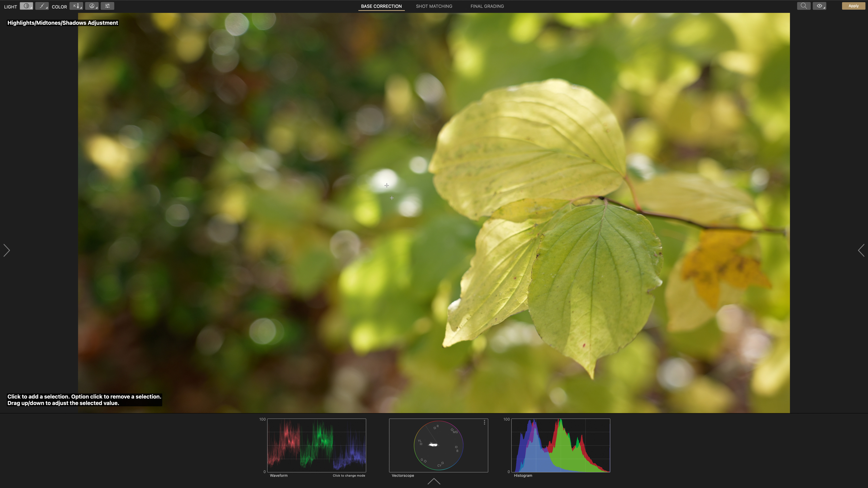Click the Histogram scope display
Image resolution: width=868 pixels, height=488 pixels.
[x=560, y=445]
